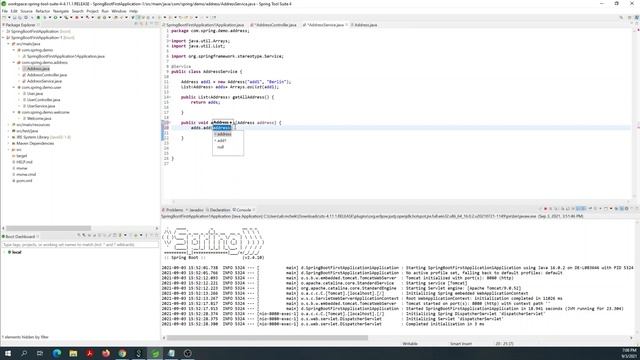Open AddressController.java in Package Explorer
The width and height of the screenshot is (640, 360).
47,75
